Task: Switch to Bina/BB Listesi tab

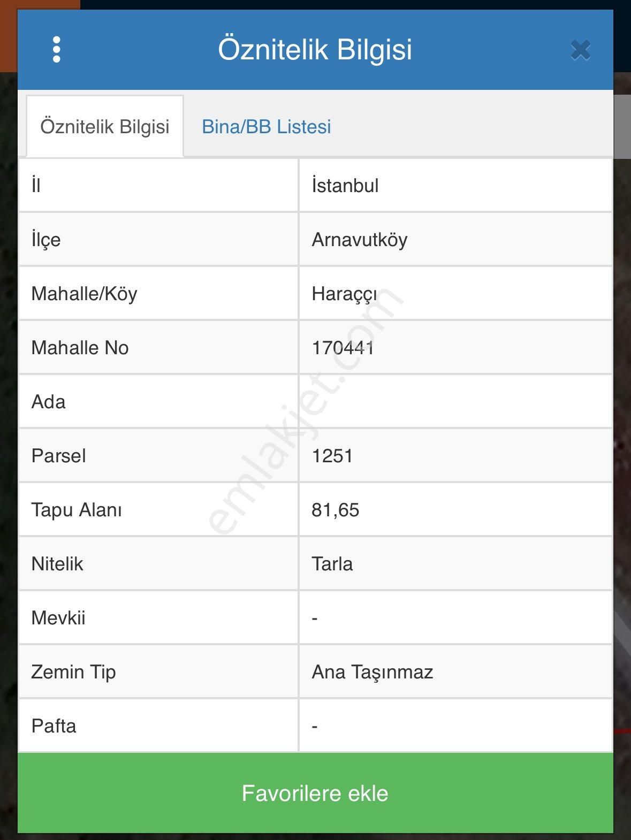Action: click(266, 127)
